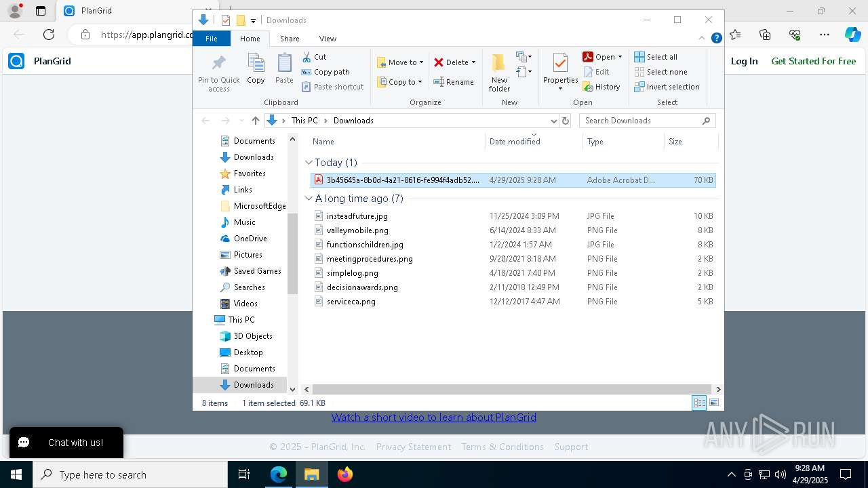This screenshot has height=488, width=868.
Task: Open Copy to dropdown
Action: pyautogui.click(x=399, y=82)
